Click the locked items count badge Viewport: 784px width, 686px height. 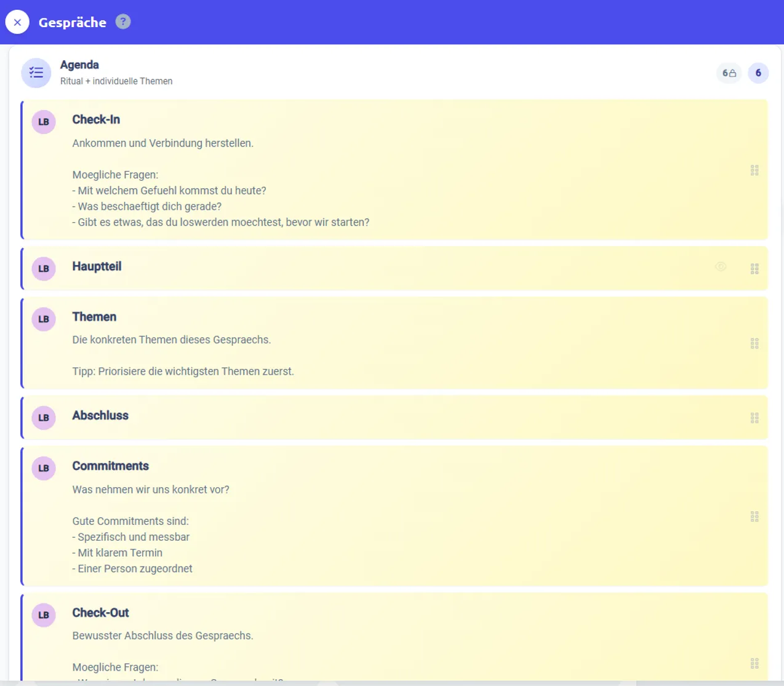click(729, 73)
